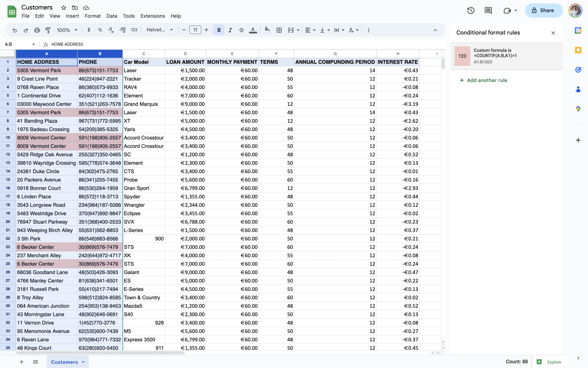Open the Extensions menu
The width and height of the screenshot is (588, 368).
pos(152,16)
